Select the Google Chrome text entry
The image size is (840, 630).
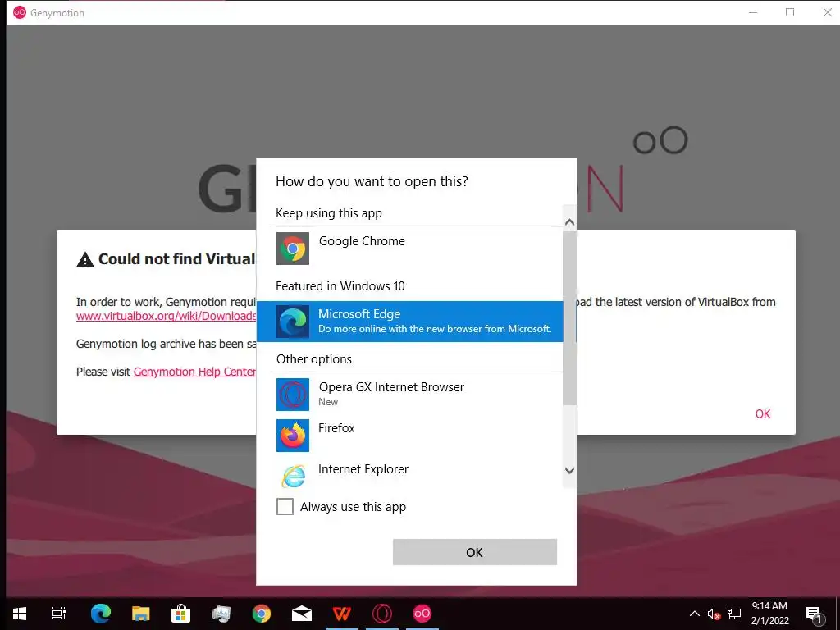click(x=362, y=241)
